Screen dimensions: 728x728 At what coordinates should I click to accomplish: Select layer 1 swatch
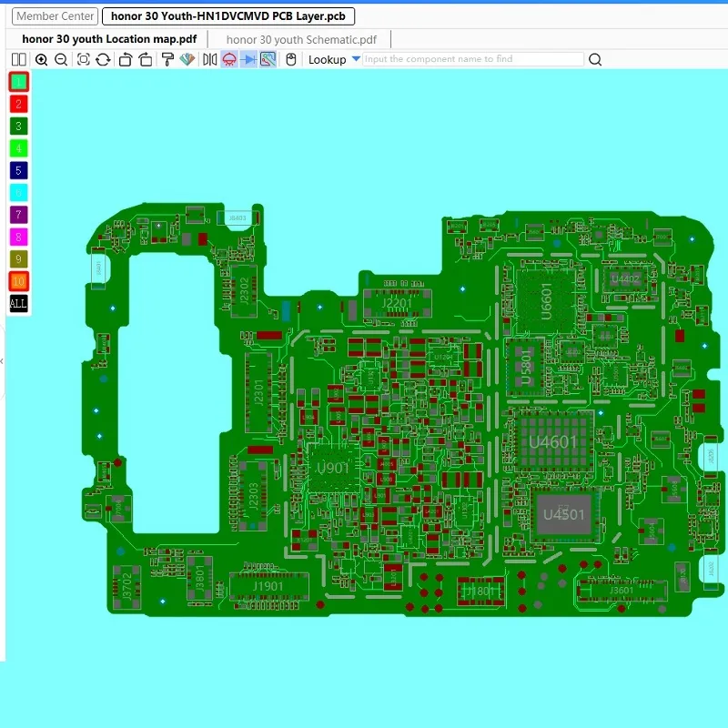pyautogui.click(x=18, y=82)
